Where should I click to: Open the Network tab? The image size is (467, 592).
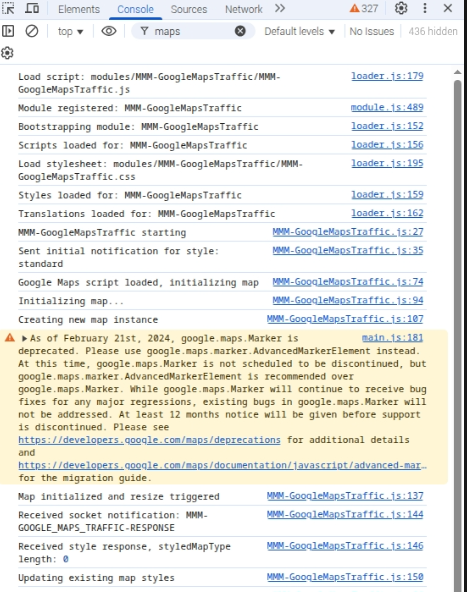[x=244, y=9]
